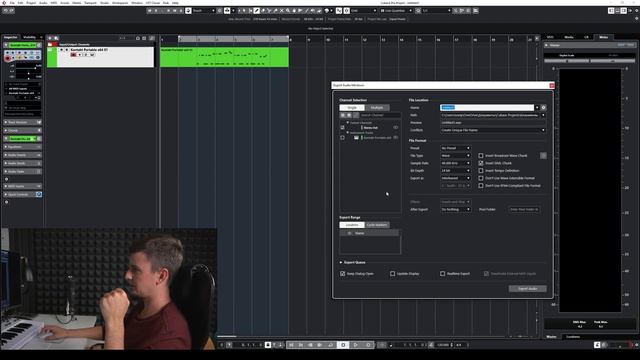Toggle Monitor on Kontakt Portable track
640x360 pixels.
(x=80, y=55)
